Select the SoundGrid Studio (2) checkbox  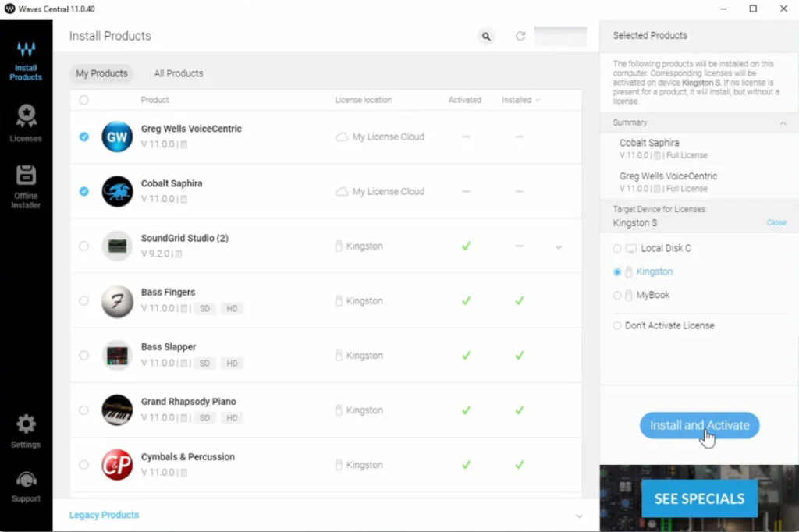84,246
